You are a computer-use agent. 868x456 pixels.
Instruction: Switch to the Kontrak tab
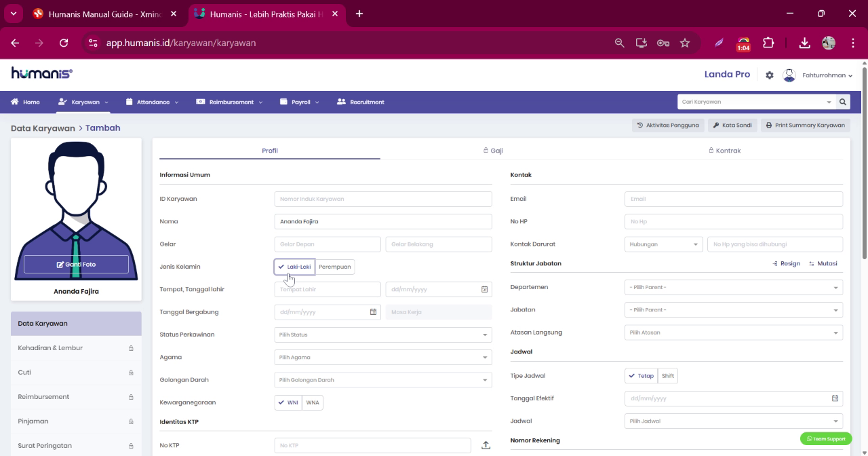tap(725, 151)
